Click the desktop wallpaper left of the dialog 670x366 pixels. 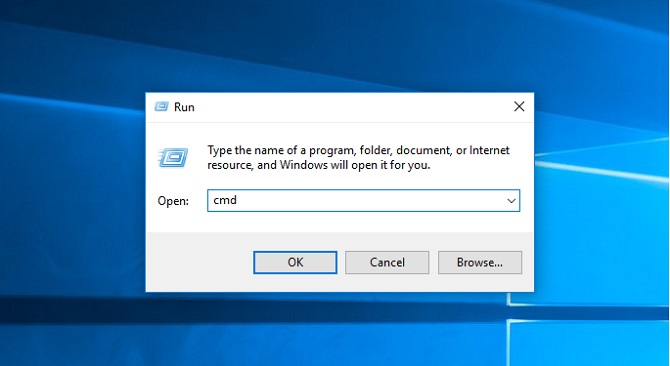pyautogui.click(x=73, y=192)
